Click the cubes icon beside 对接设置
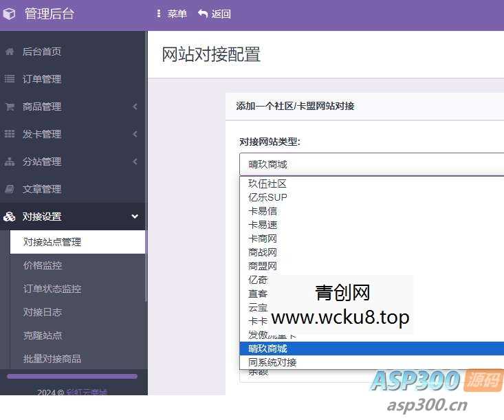The height and width of the screenshot is (420, 504). pos(10,217)
